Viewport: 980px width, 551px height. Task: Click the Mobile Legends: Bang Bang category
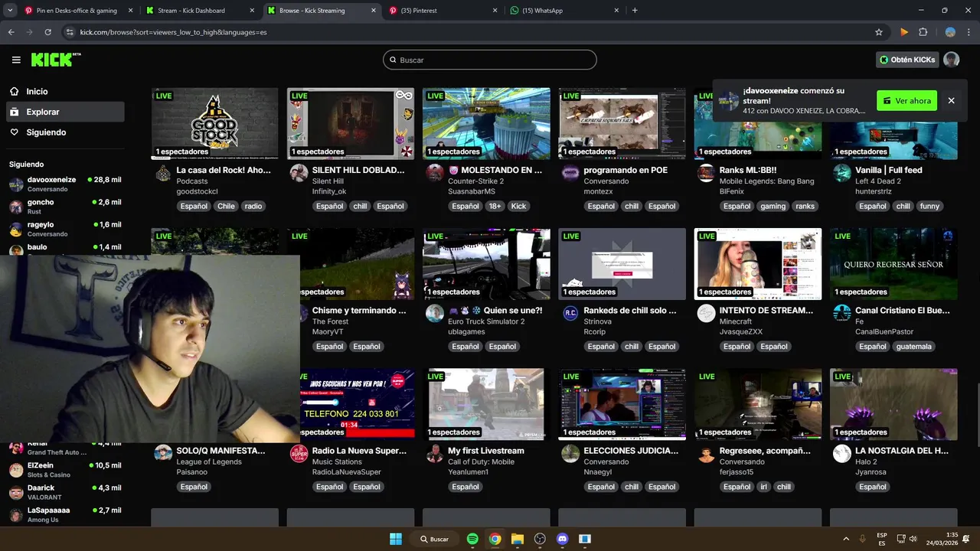[x=766, y=181]
